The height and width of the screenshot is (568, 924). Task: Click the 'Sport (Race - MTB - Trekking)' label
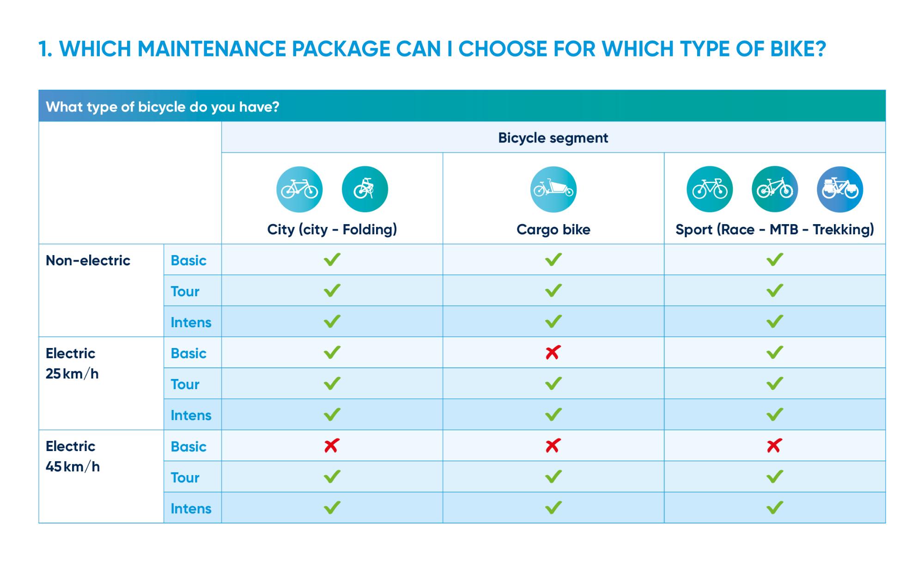point(774,230)
